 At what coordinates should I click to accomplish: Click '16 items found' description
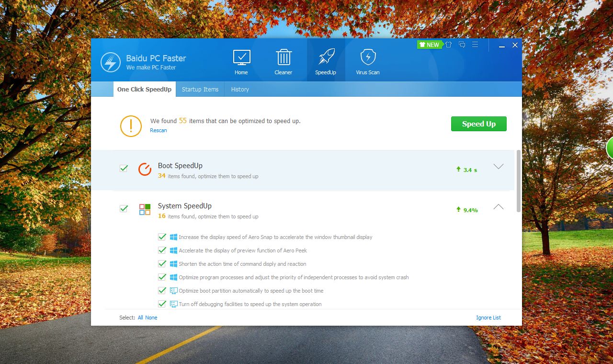208,216
